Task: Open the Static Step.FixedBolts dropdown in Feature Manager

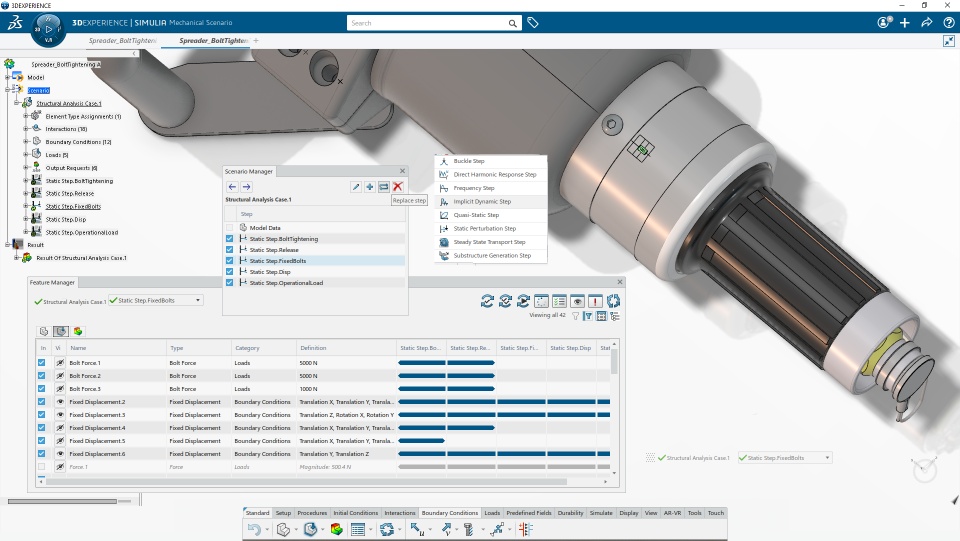Action: tap(199, 300)
